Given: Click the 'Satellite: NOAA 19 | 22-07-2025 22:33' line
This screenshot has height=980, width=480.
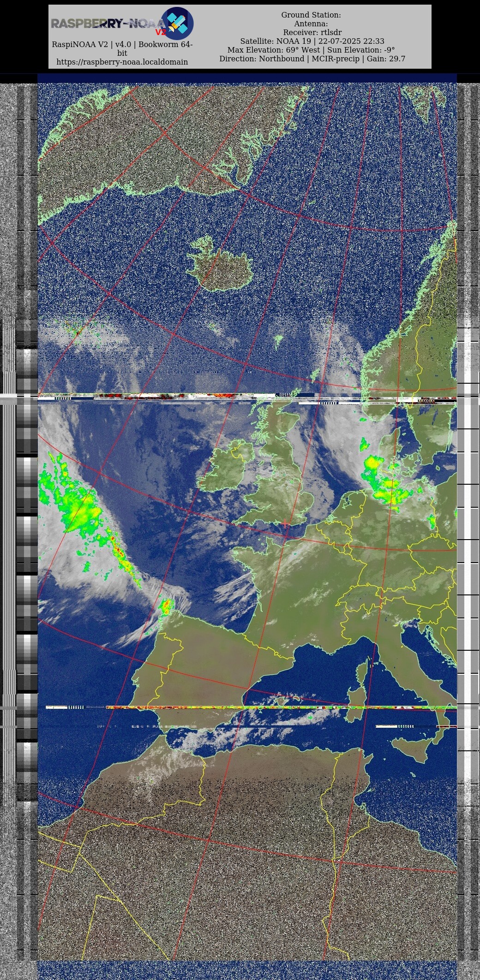Looking at the screenshot, I should (312, 42).
